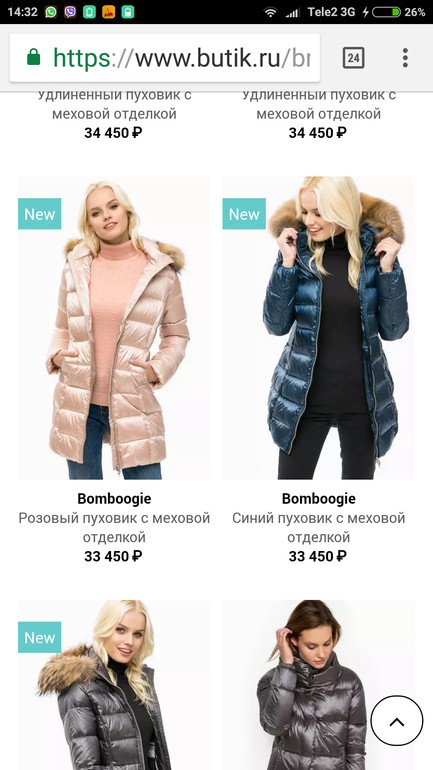Open the Розовый пуховик с меховой отделкой link
The image size is (433, 770).
(114, 527)
